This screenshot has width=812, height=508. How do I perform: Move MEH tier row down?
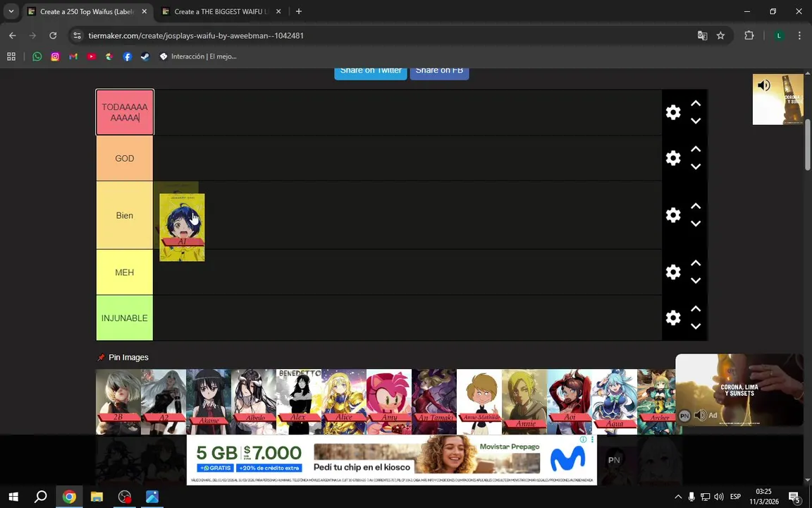click(696, 280)
